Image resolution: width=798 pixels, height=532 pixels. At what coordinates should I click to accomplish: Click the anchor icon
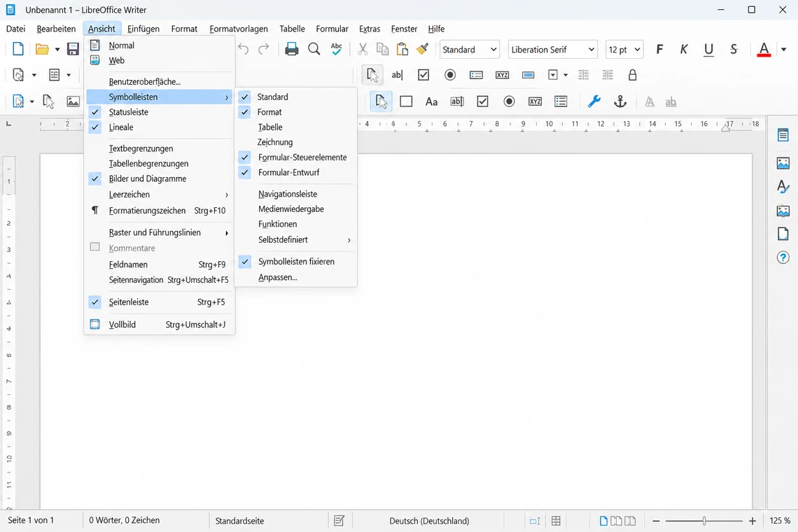click(620, 101)
